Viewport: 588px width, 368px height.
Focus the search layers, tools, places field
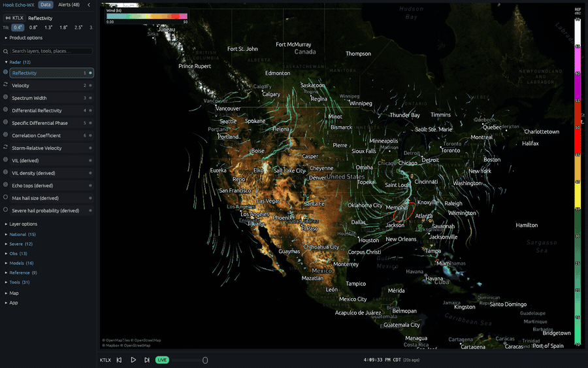point(52,51)
